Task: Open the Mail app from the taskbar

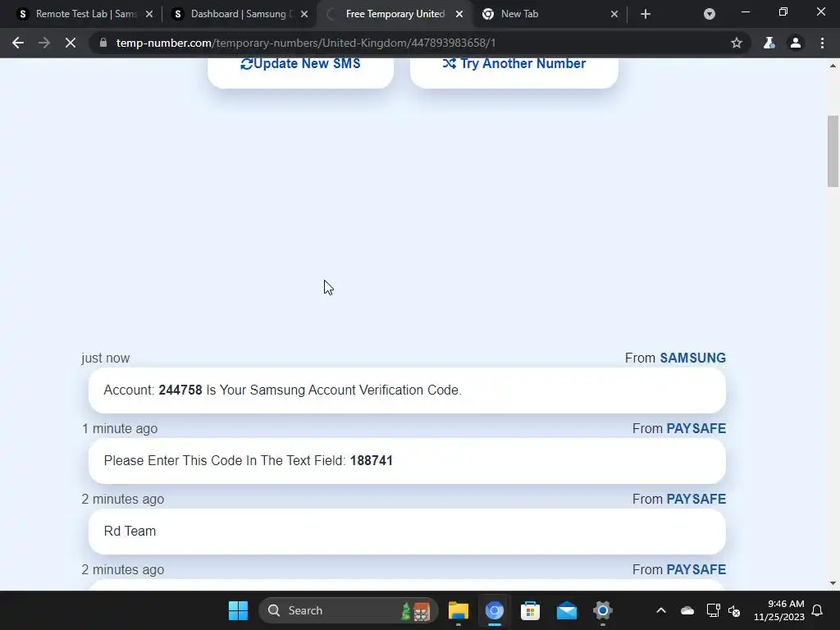Action: tap(566, 610)
